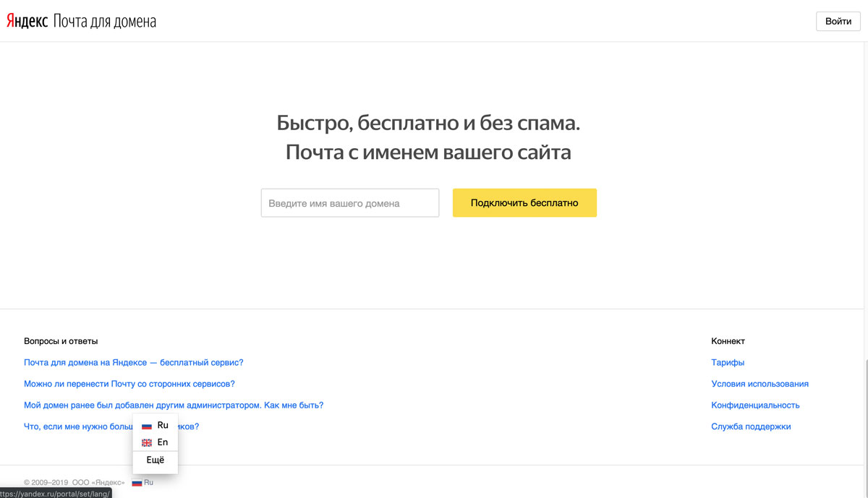This screenshot has width=868, height=498.
Task: Click the vertical page scrollbar on right edge
Action: pyautogui.click(x=865, y=426)
